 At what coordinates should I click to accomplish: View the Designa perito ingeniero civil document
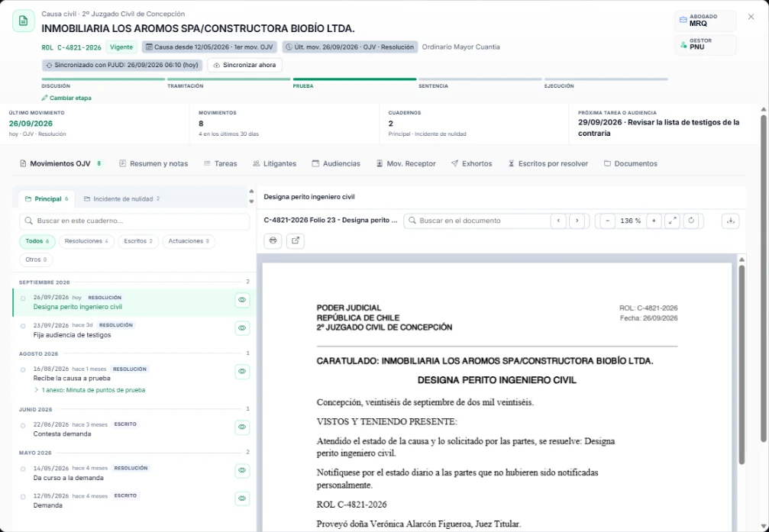[242, 300]
